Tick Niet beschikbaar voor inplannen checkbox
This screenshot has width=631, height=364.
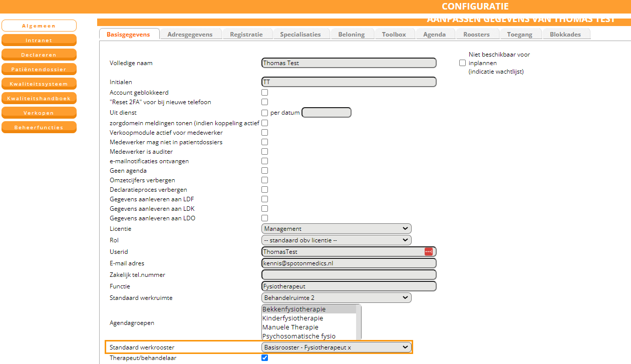[x=462, y=63]
